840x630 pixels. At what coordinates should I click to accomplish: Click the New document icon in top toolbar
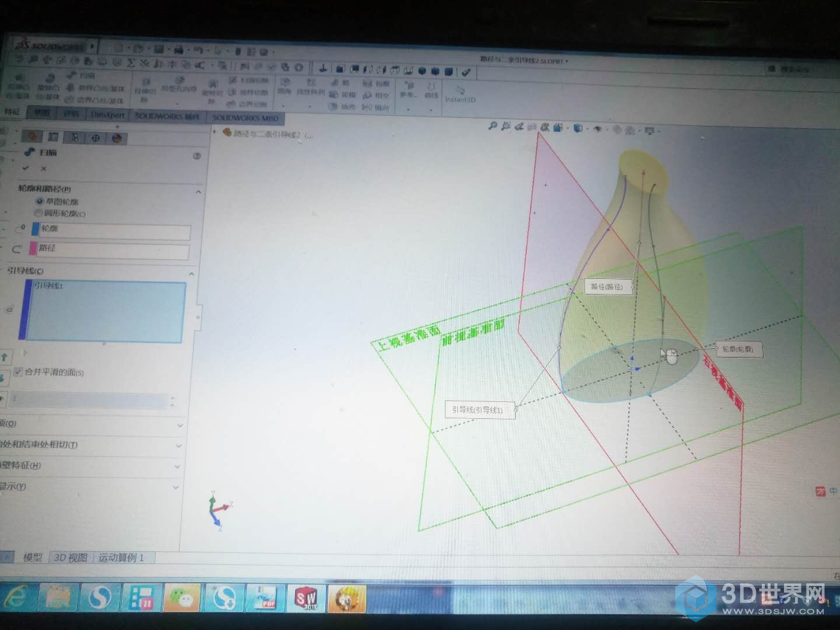[118, 48]
